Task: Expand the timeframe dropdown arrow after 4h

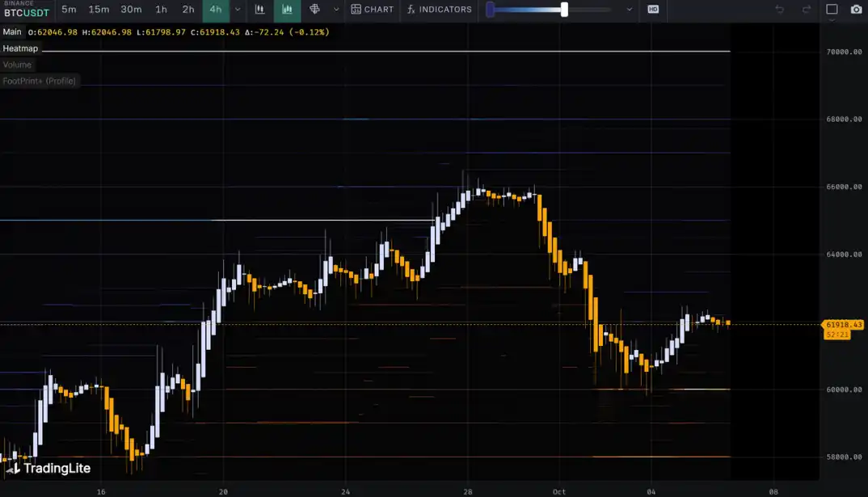Action: pos(238,10)
